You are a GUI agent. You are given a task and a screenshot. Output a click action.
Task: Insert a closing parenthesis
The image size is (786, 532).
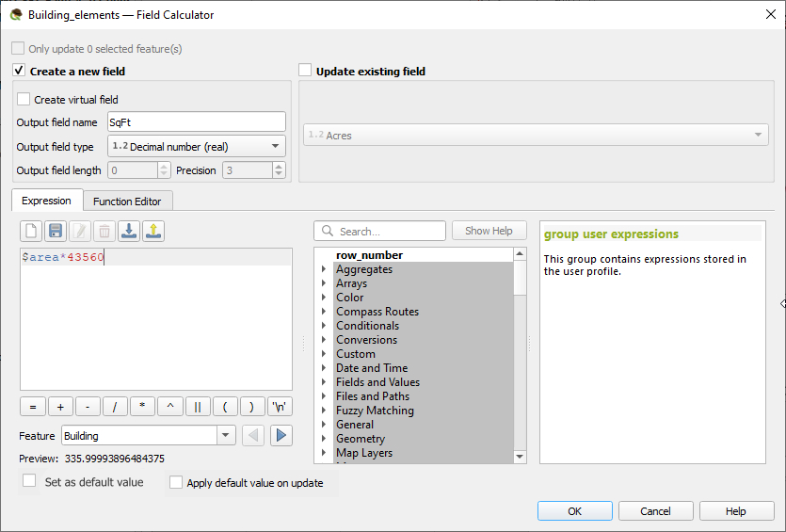coord(252,407)
